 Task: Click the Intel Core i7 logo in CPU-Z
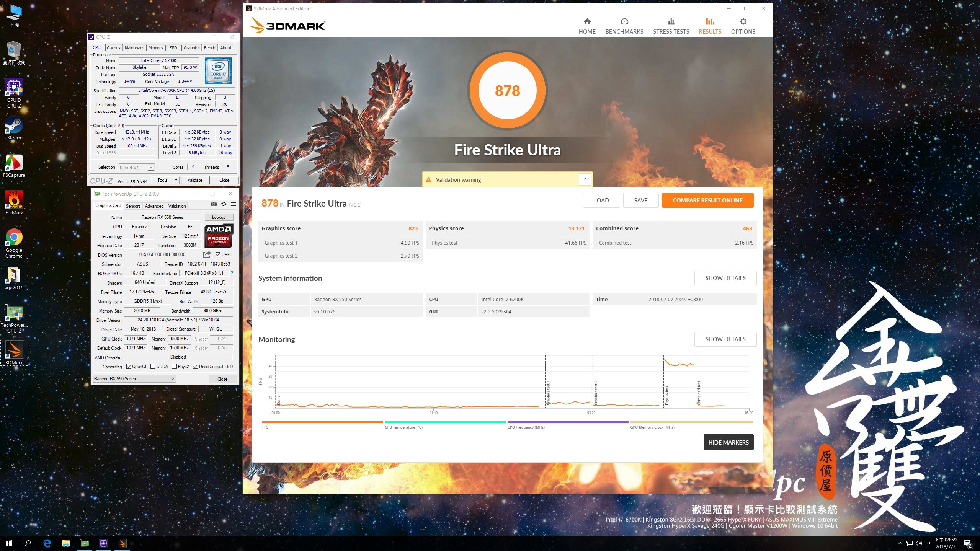pos(218,71)
